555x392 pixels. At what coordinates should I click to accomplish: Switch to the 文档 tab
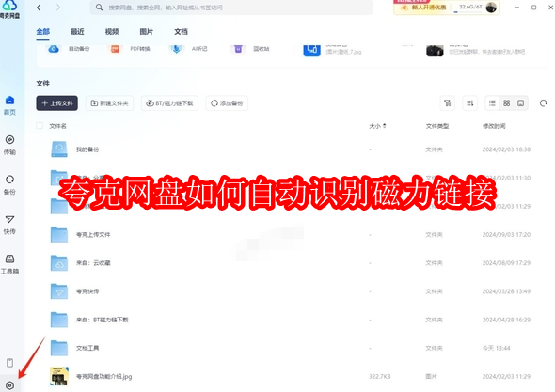point(181,32)
